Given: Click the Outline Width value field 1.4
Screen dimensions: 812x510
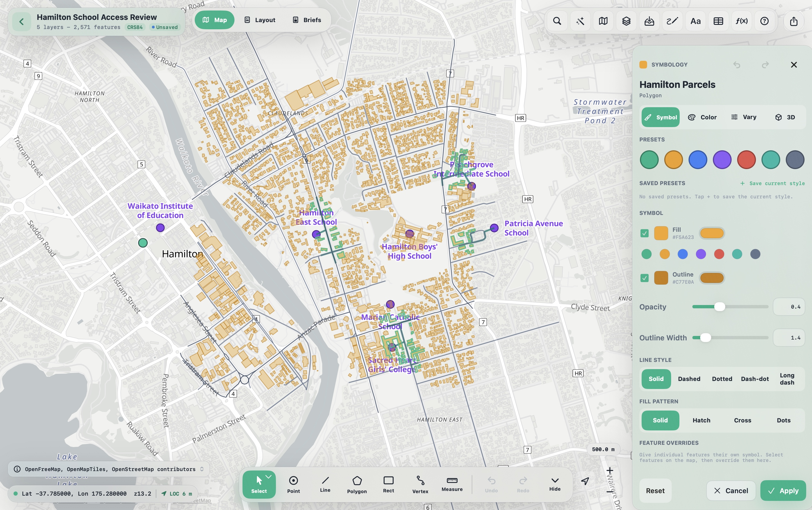Looking at the screenshot, I should point(789,338).
